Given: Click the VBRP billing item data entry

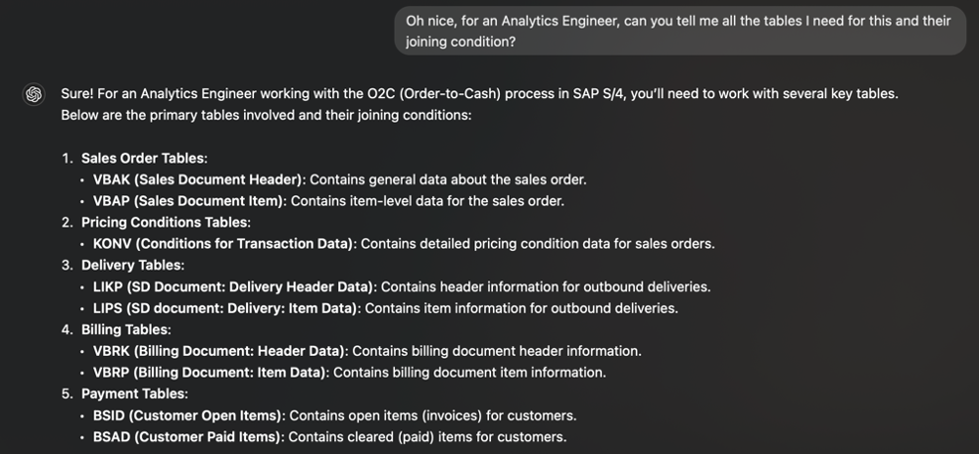Looking at the screenshot, I should tap(349, 373).
